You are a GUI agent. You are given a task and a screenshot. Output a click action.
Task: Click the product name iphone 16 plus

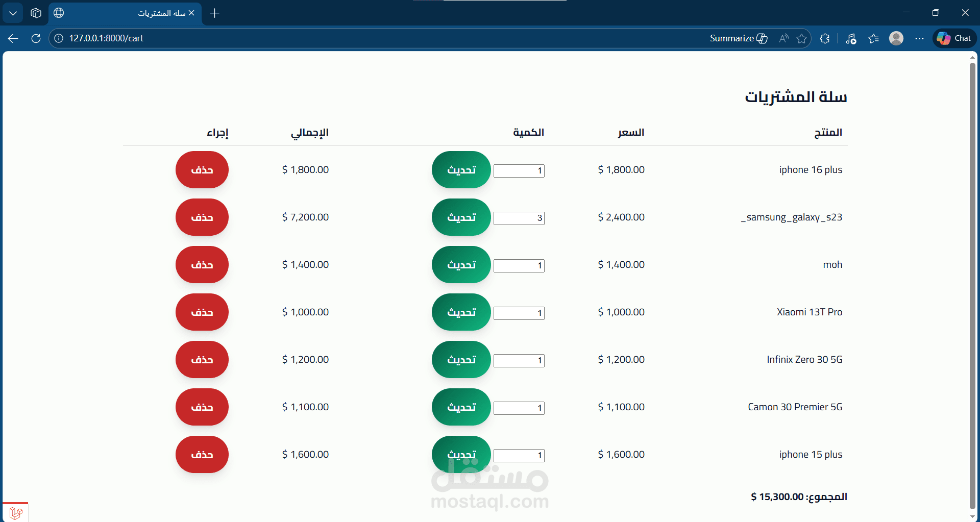coord(811,170)
